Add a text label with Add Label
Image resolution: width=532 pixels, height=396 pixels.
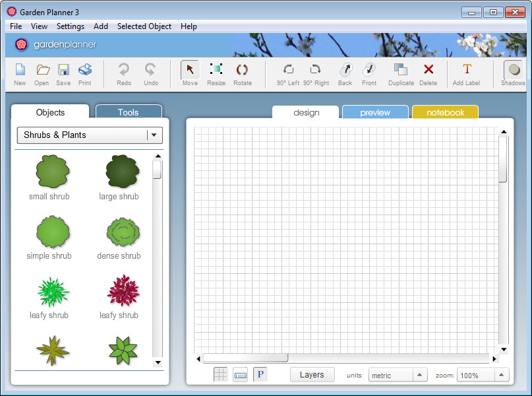point(467,70)
